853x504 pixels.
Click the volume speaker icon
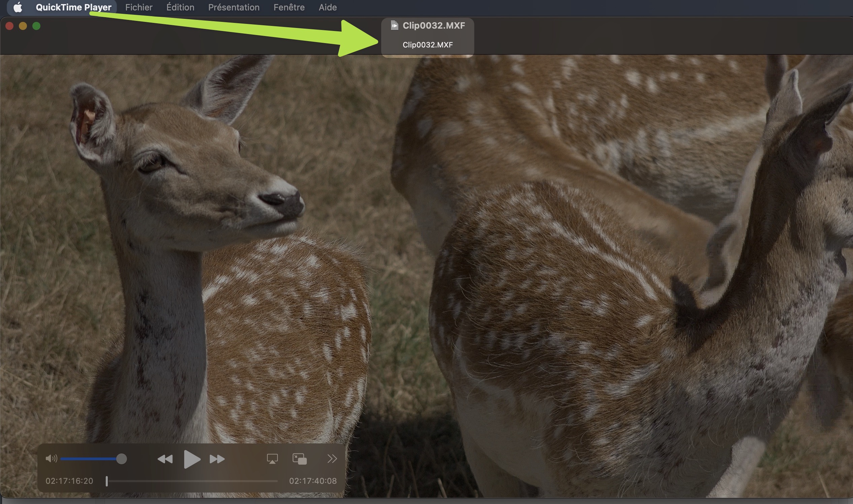[x=51, y=459]
